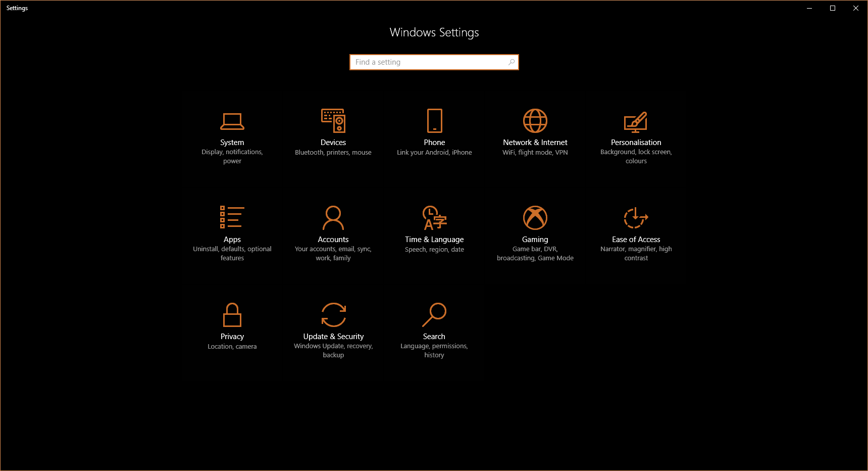Click the 'System' title text
The height and width of the screenshot is (471, 868).
point(232,143)
